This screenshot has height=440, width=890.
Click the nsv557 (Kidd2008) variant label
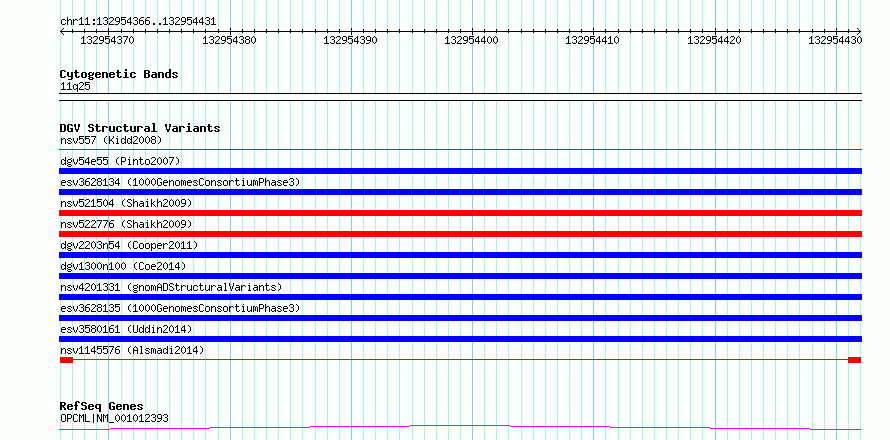tap(111, 140)
